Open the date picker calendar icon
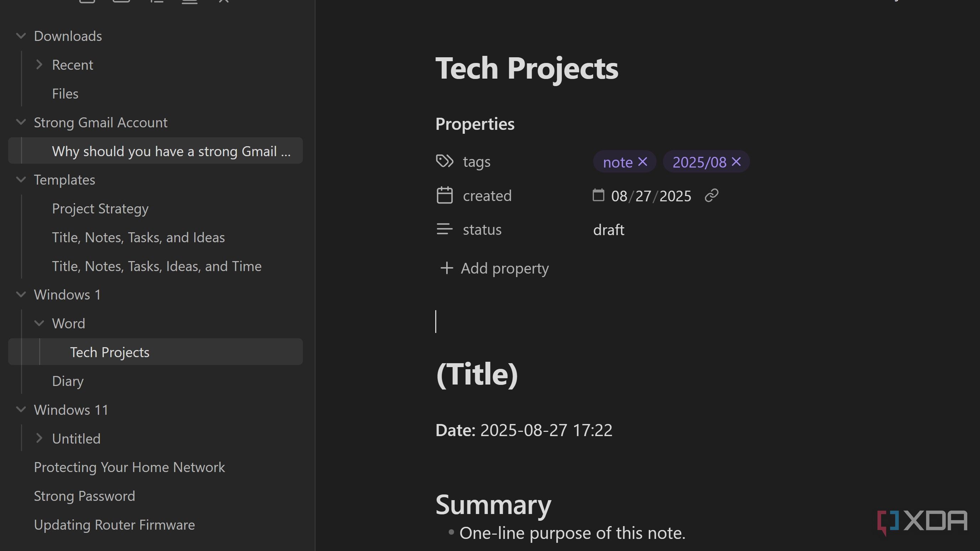Viewport: 980px width, 551px height. [598, 195]
